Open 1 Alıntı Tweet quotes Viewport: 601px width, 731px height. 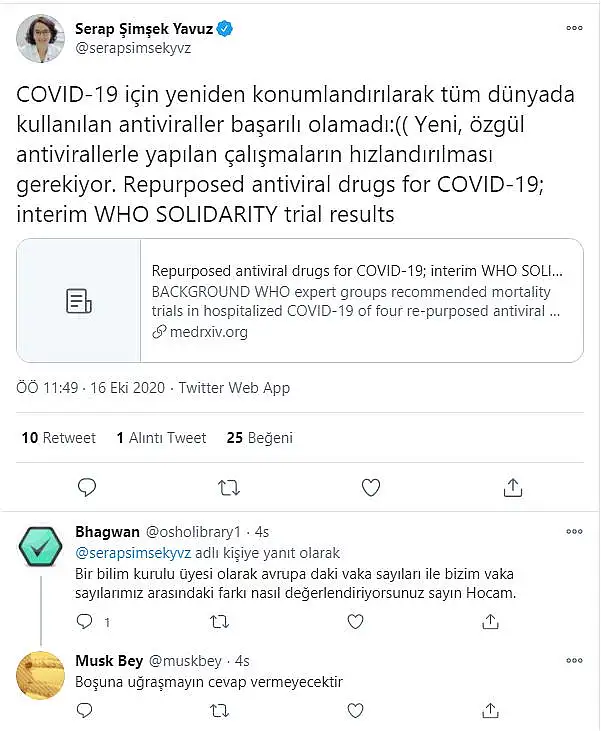pyautogui.click(x=161, y=438)
